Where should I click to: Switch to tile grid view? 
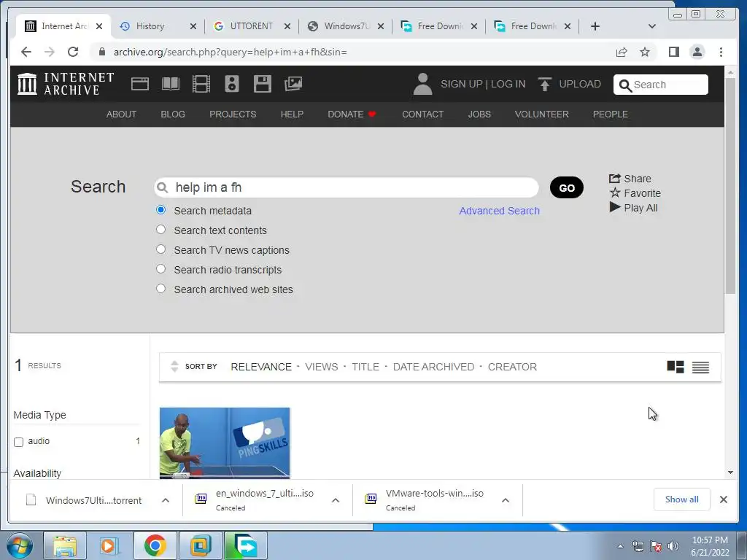tap(676, 367)
